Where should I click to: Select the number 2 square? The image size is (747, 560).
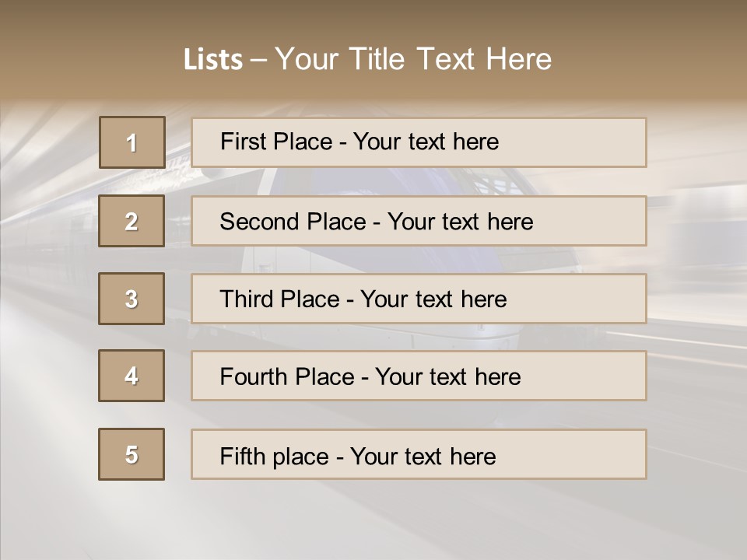(x=132, y=221)
